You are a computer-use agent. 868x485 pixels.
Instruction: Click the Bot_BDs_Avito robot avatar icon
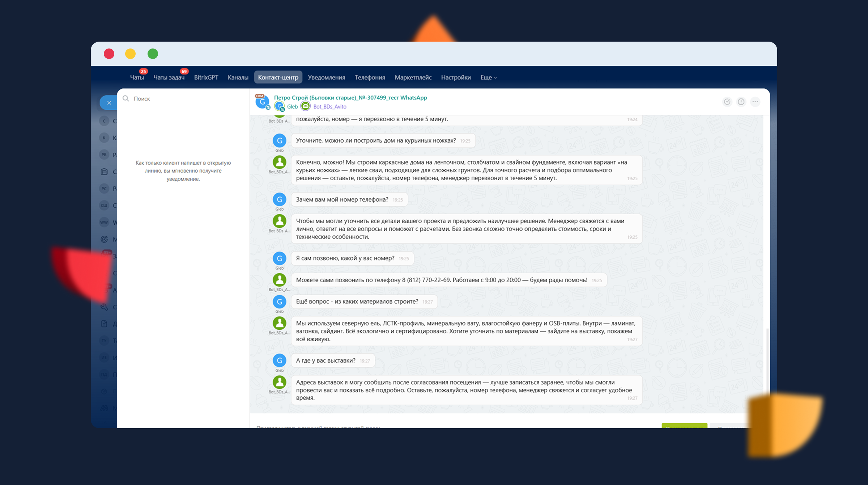306,106
